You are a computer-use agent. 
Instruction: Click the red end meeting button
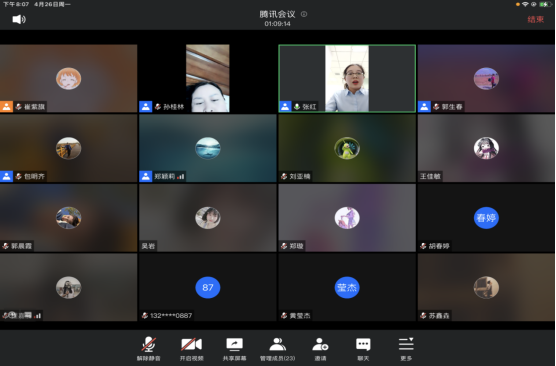pyautogui.click(x=535, y=20)
